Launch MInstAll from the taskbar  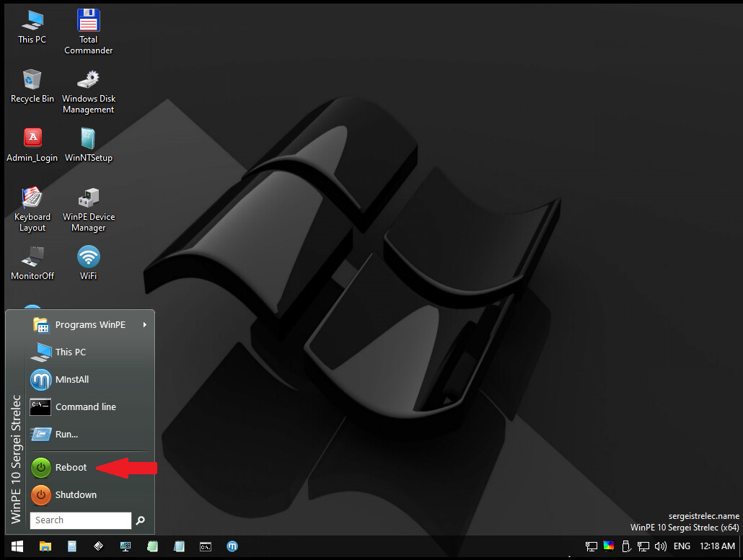point(232,546)
